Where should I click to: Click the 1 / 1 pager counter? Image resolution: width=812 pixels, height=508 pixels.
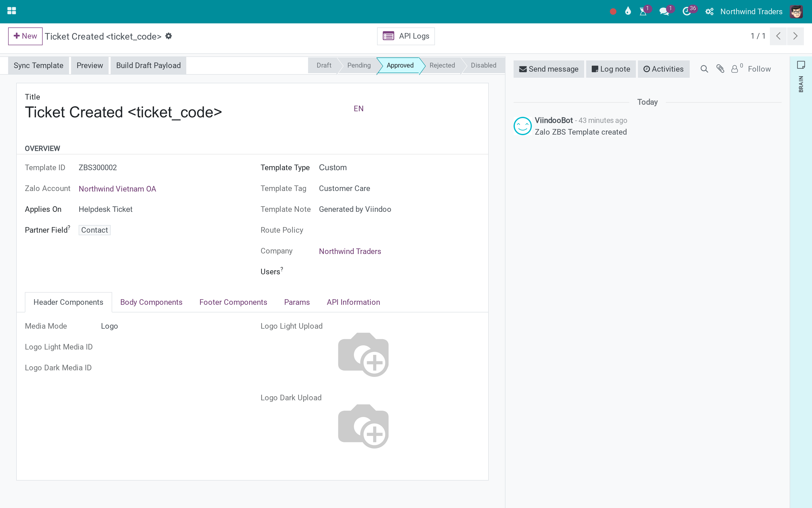(x=758, y=36)
